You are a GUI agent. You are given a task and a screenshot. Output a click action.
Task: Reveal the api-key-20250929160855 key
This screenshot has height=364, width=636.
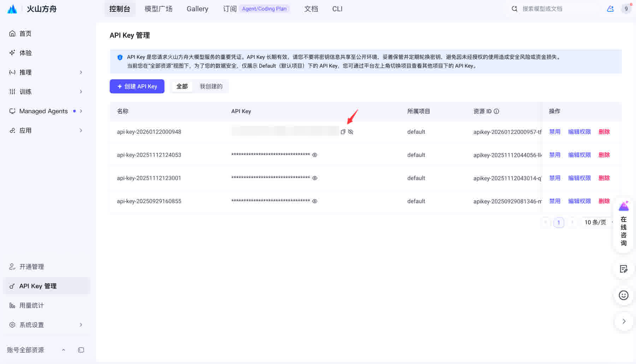pyautogui.click(x=314, y=201)
